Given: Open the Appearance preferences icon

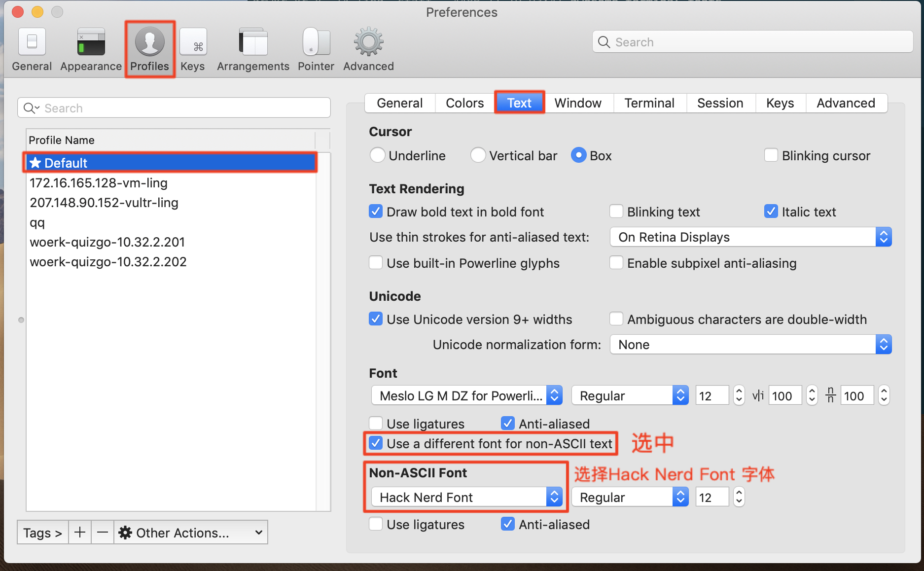Looking at the screenshot, I should pos(91,42).
